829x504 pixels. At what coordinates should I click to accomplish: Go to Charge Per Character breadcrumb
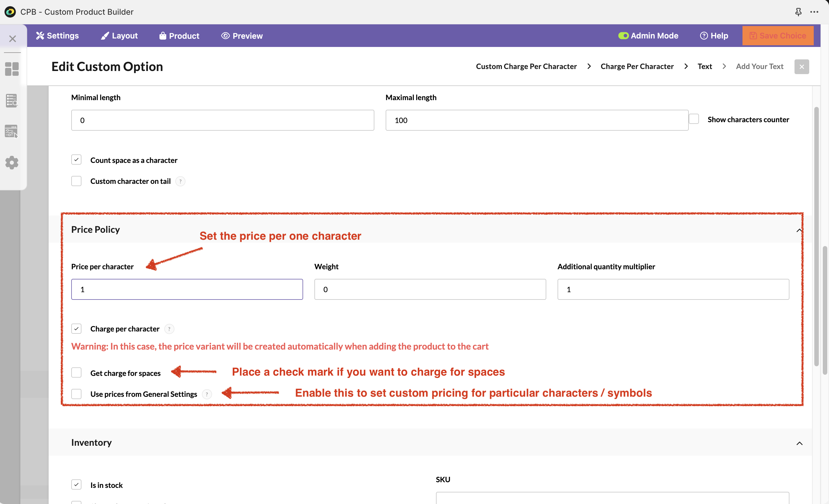[x=637, y=66]
